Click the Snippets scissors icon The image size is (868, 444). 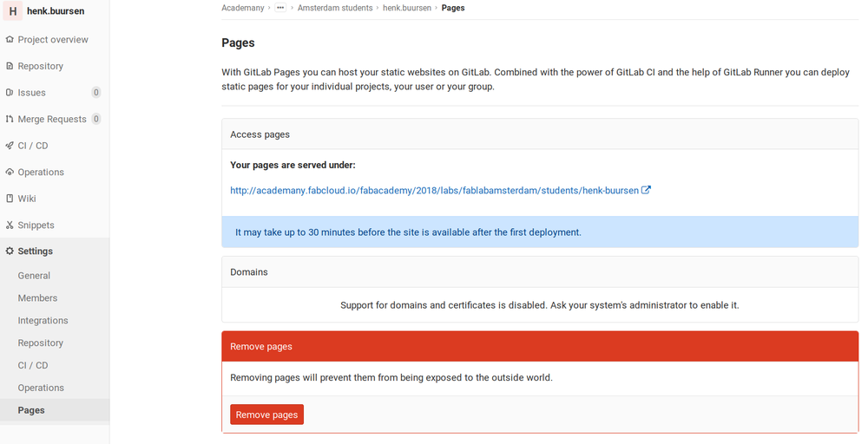pos(10,225)
